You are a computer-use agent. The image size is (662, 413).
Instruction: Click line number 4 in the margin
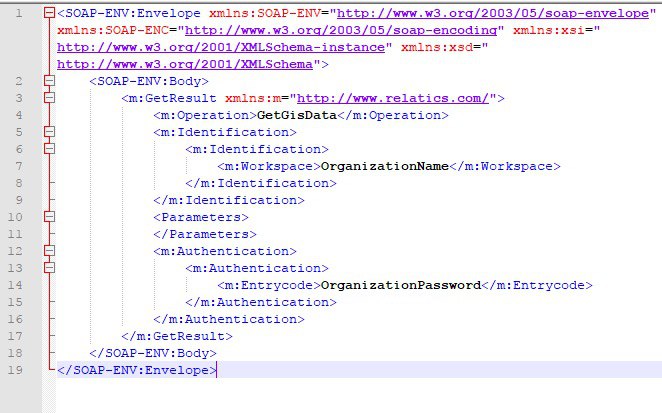19,115
